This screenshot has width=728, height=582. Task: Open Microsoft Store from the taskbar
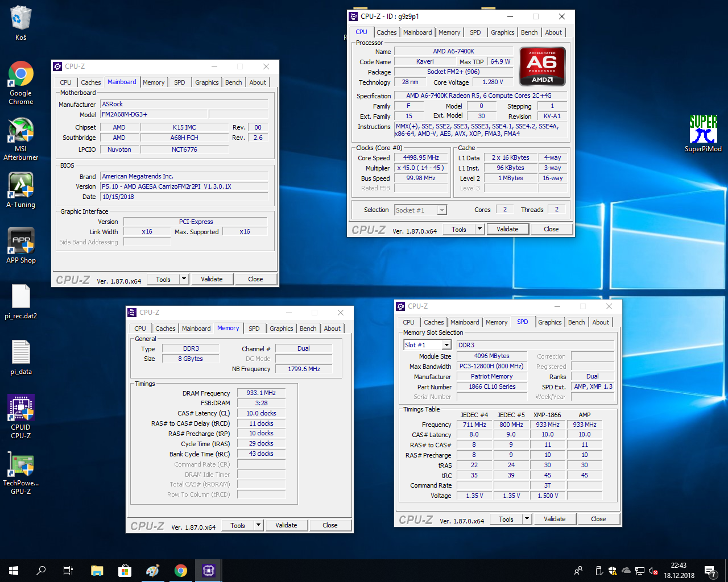125,571
